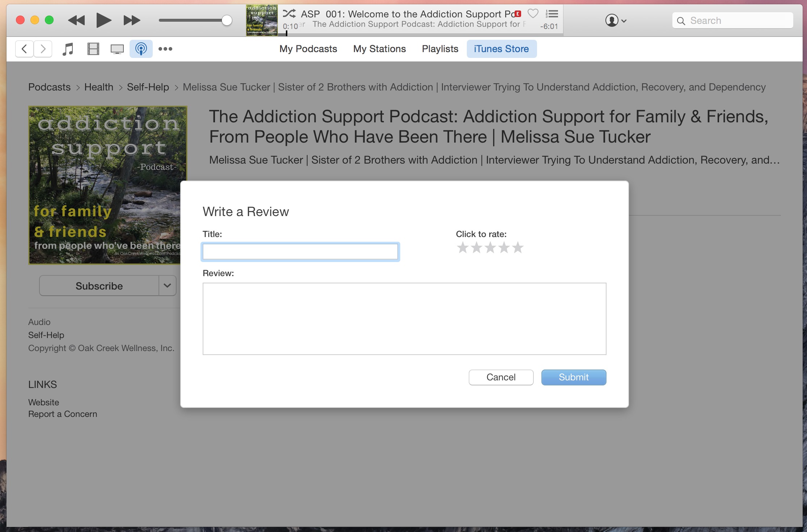Submit the review
Viewport: 807px width, 532px height.
pyautogui.click(x=574, y=377)
